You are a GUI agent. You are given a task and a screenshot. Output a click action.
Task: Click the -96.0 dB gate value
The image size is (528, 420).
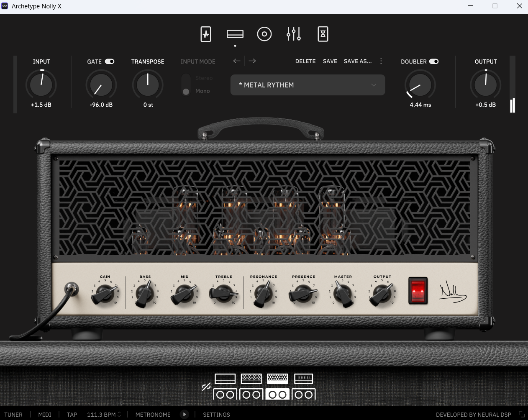pyautogui.click(x=101, y=105)
